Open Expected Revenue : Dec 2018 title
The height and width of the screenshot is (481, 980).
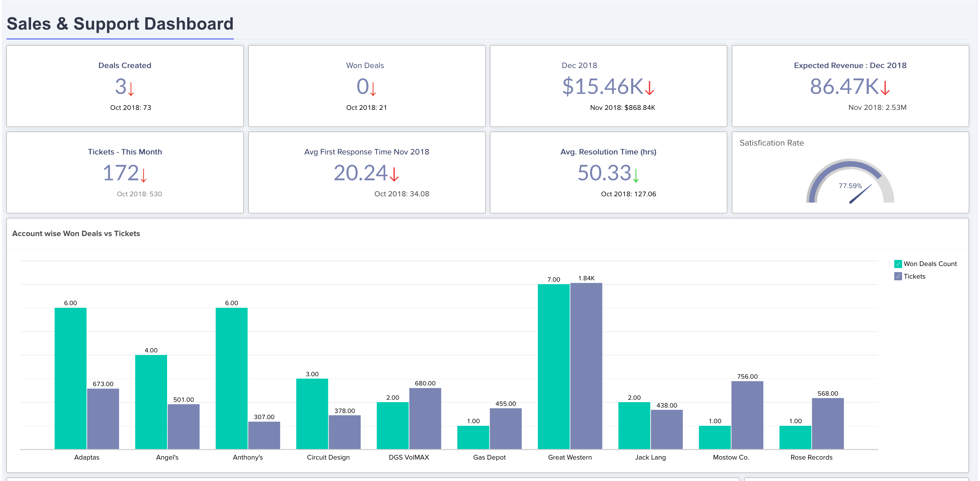(850, 65)
